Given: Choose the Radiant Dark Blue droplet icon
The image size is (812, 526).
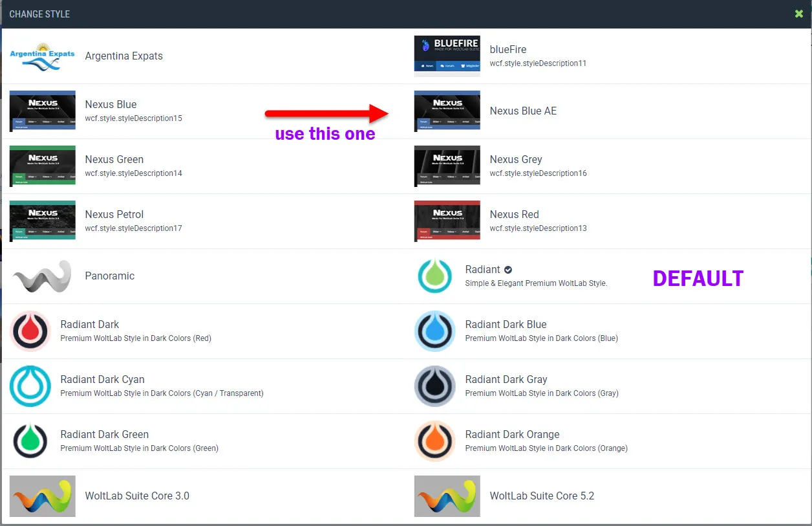Looking at the screenshot, I should tap(435, 331).
